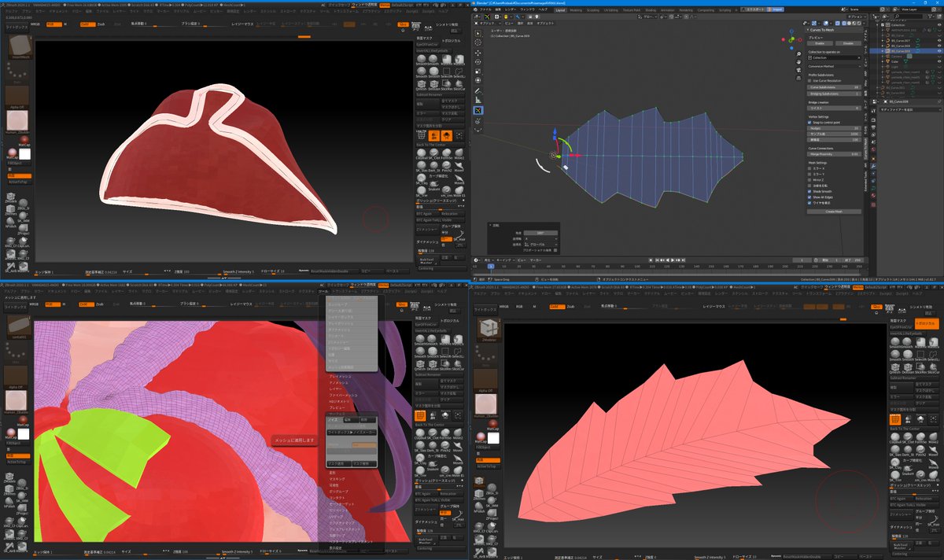
Task: Select the Move tool in Blender toolbar
Action: (478, 53)
